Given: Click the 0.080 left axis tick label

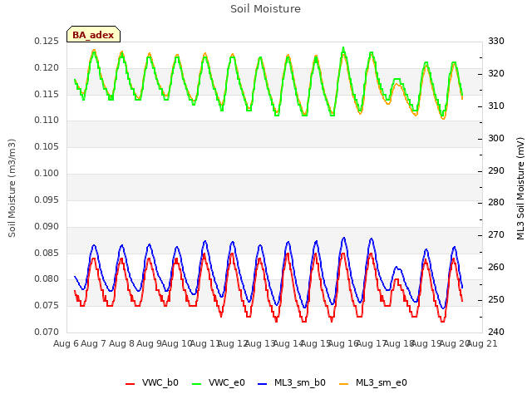Looking at the screenshot, I should tap(47, 279).
